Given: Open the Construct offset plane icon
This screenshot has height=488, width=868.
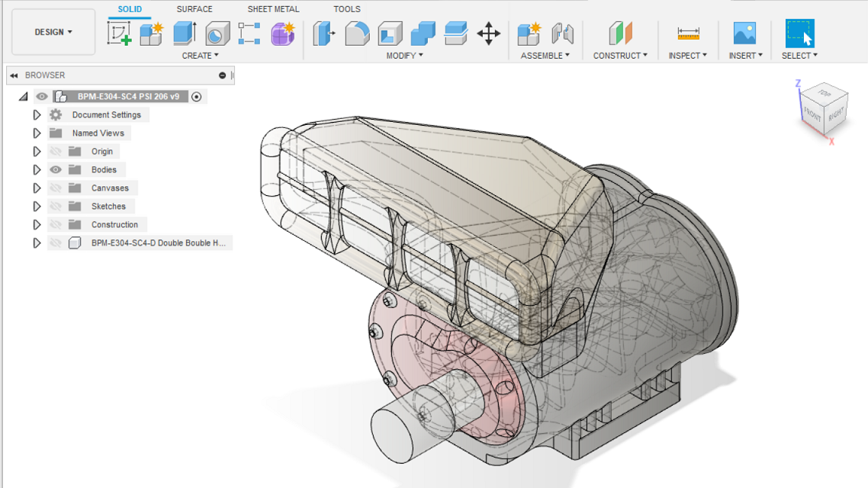Looking at the screenshot, I should coord(619,33).
